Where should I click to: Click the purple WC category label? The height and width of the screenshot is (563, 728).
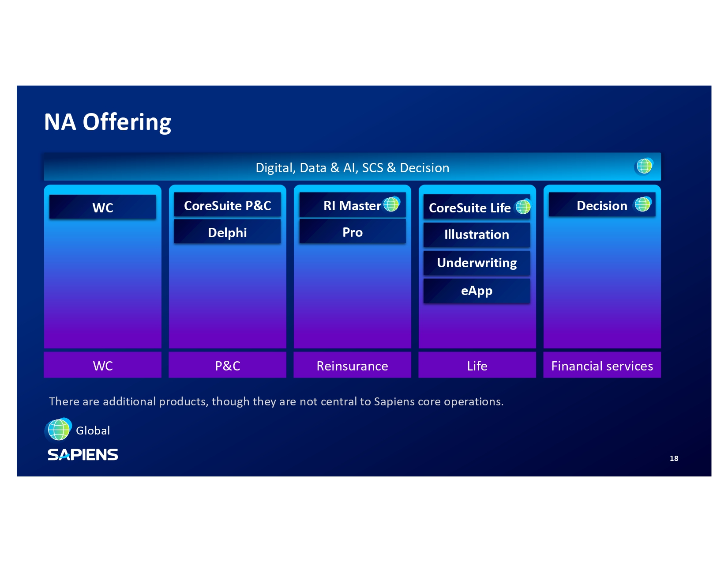click(x=102, y=366)
